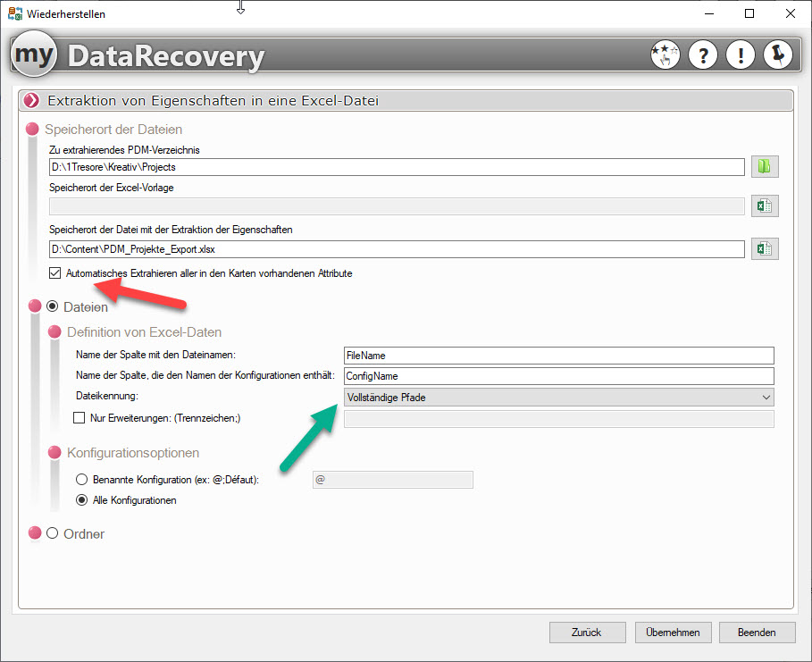Minimize the Wiederherstellen window
The image size is (812, 662).
(x=709, y=13)
